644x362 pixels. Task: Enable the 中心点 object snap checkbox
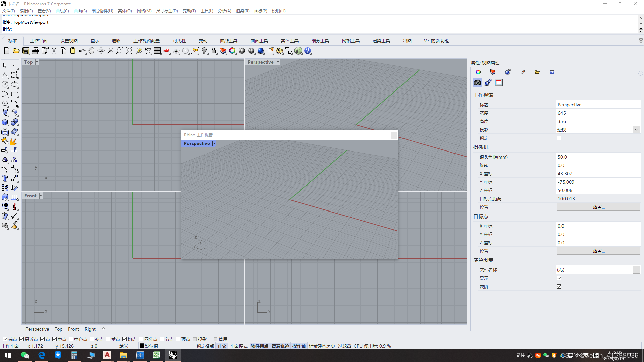71,339
